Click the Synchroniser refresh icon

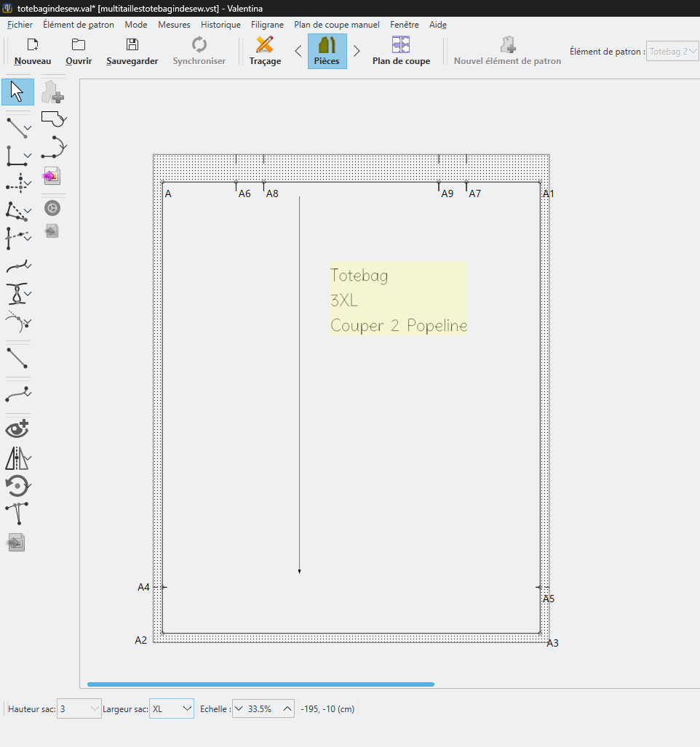pyautogui.click(x=199, y=45)
